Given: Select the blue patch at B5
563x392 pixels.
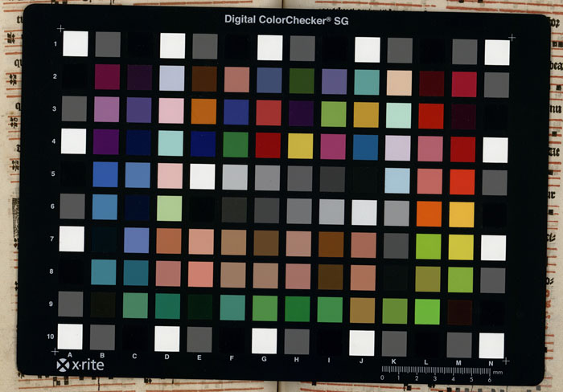Looking at the screenshot, I should coord(105,174).
